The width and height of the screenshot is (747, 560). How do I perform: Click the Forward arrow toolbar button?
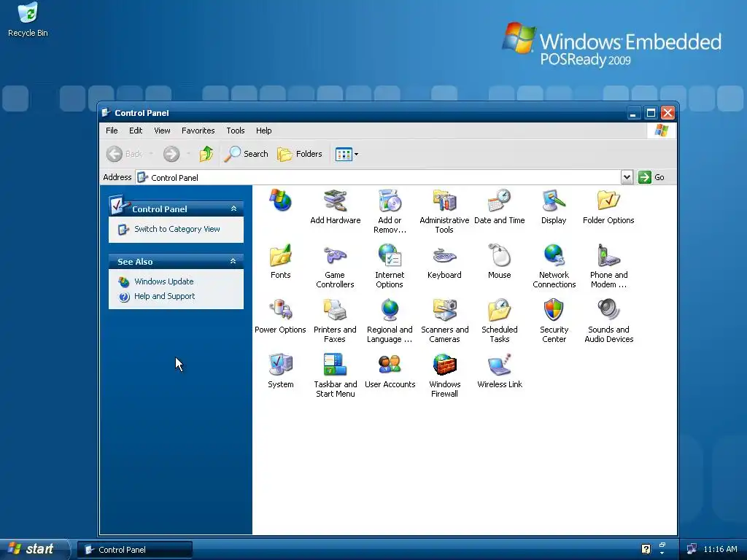pos(171,154)
